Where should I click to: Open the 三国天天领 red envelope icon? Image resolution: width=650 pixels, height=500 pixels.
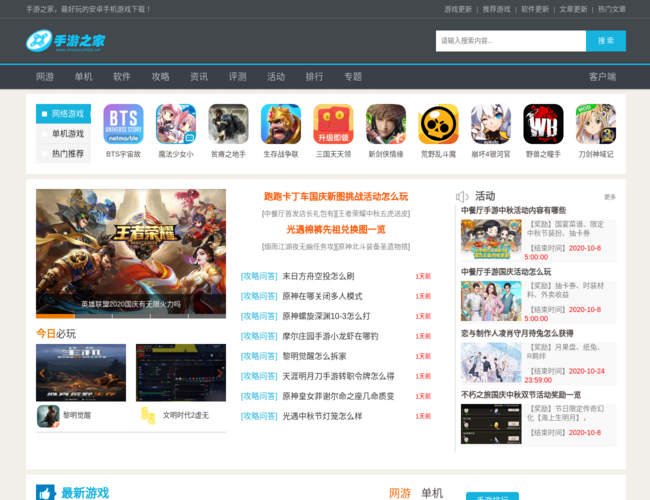(333, 124)
